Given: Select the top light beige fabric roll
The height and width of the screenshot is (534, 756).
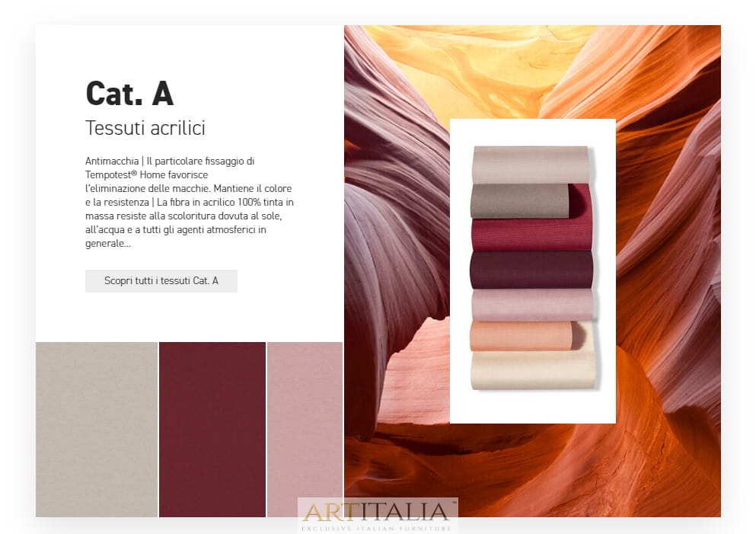Looking at the screenshot, I should (x=531, y=165).
